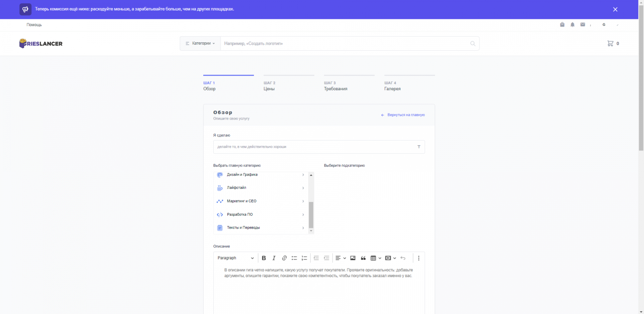
Task: Open the shopping bag orders icon
Action: (562, 25)
